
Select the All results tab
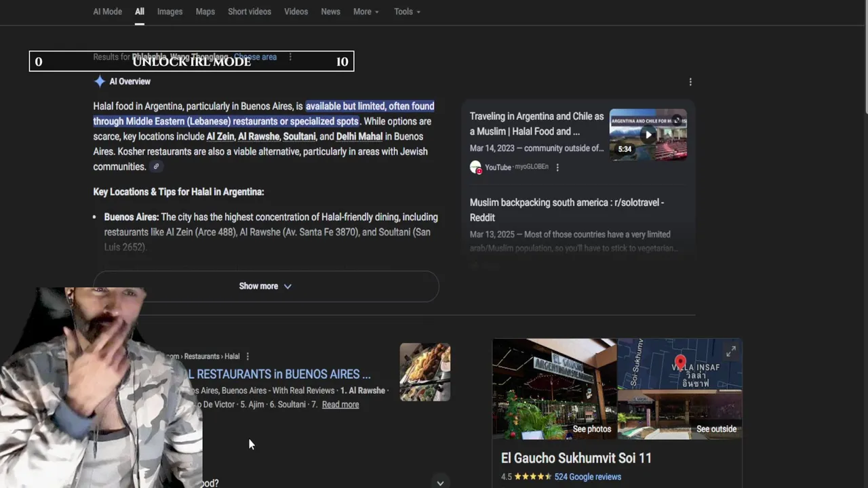click(x=139, y=12)
